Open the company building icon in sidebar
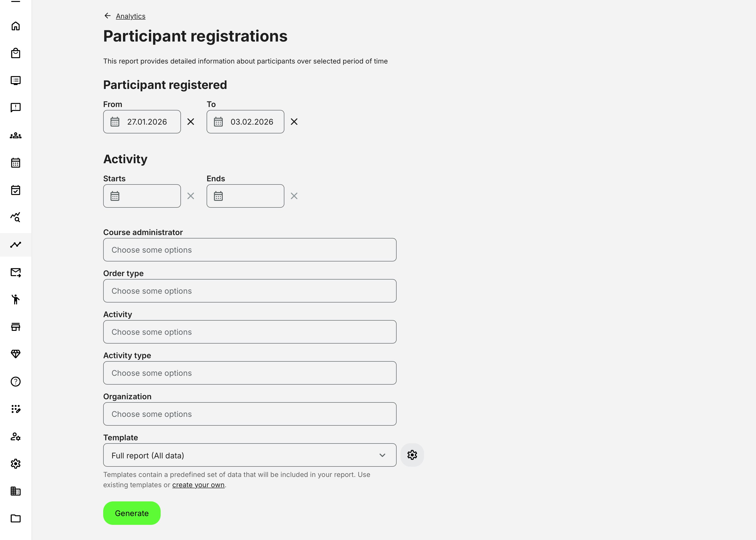Screen dimensions: 756x540 (15, 491)
